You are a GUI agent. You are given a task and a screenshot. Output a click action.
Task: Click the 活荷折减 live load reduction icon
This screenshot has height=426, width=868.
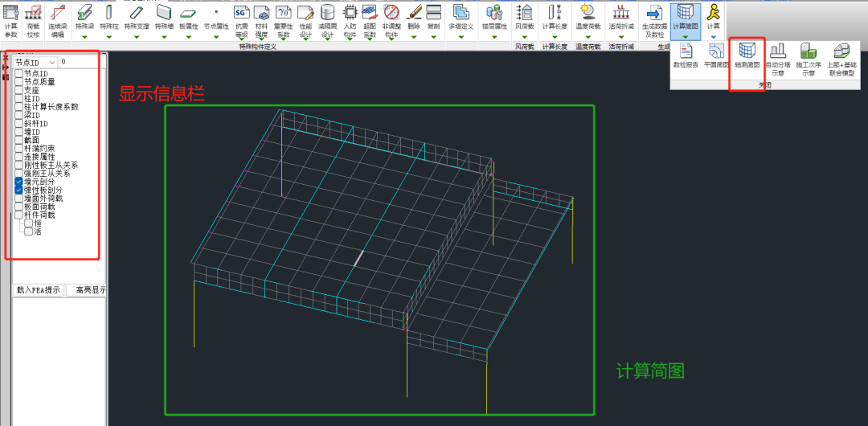click(621, 12)
